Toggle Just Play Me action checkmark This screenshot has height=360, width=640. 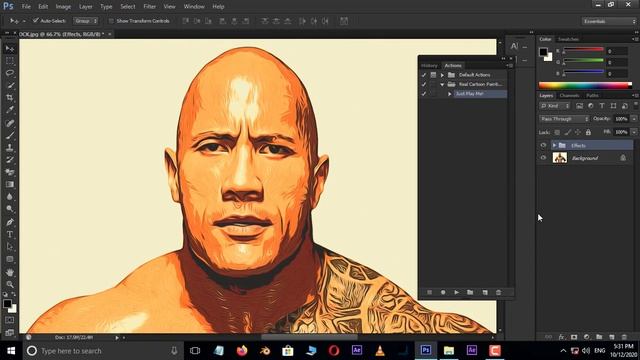click(x=424, y=94)
